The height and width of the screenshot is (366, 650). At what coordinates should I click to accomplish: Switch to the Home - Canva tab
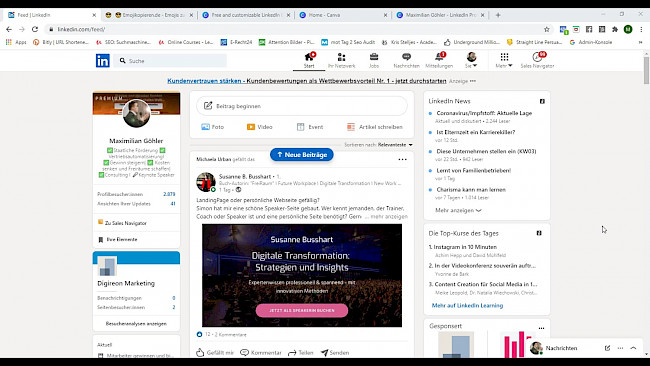point(343,15)
